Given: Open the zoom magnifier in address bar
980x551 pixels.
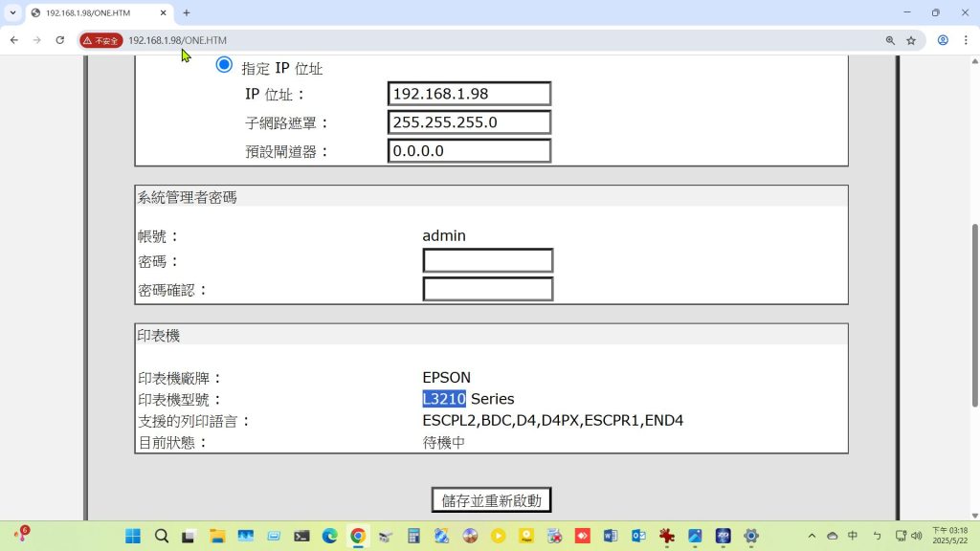Looking at the screenshot, I should (x=890, y=40).
